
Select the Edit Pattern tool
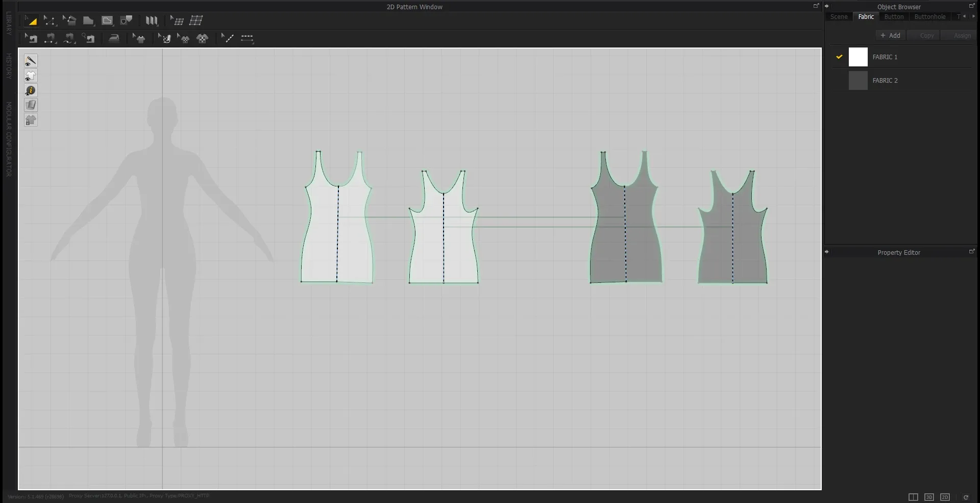pyautogui.click(x=50, y=20)
